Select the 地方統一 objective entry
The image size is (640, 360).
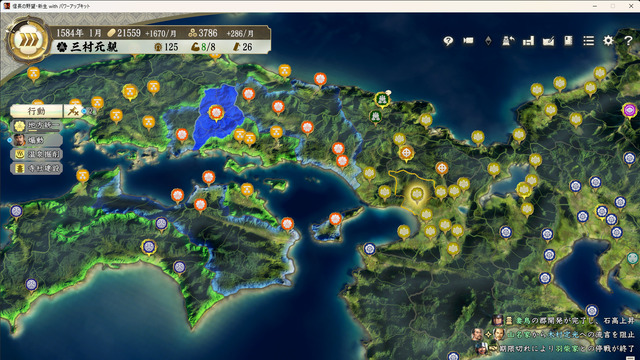point(37,126)
